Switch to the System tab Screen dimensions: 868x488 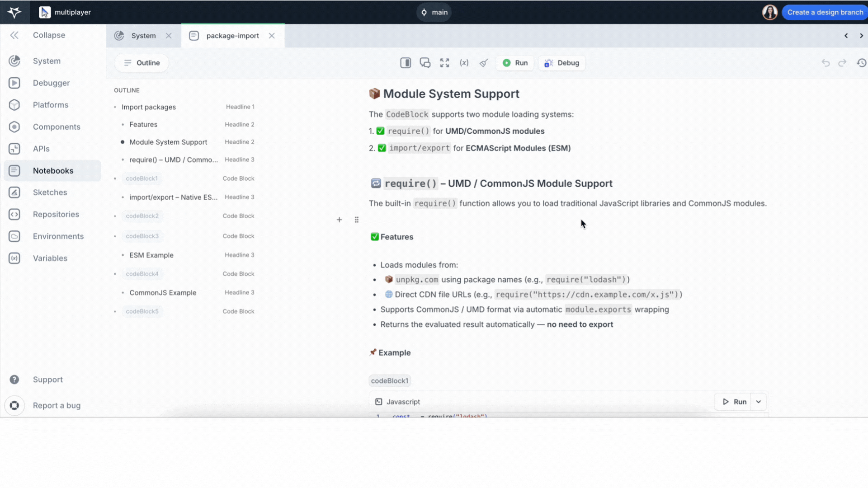[x=143, y=36]
